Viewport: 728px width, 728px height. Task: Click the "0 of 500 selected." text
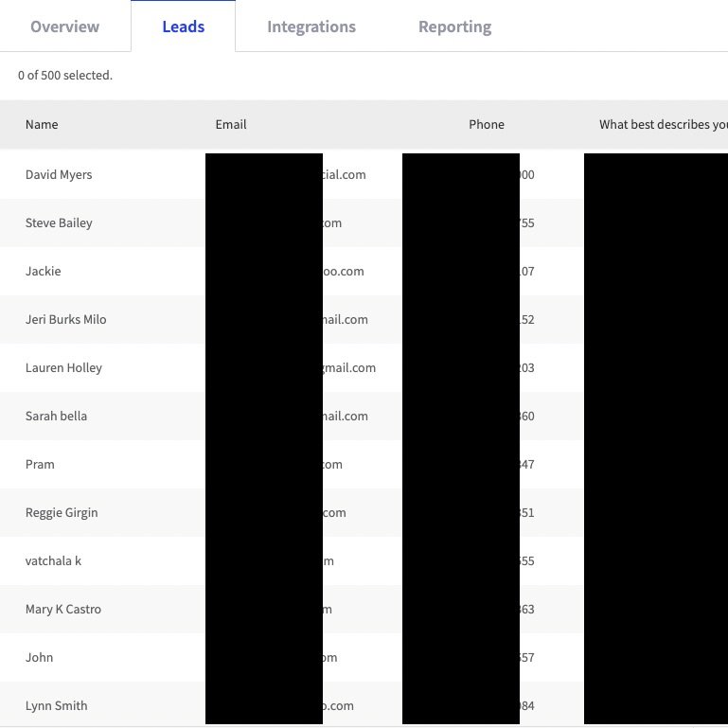pos(65,75)
